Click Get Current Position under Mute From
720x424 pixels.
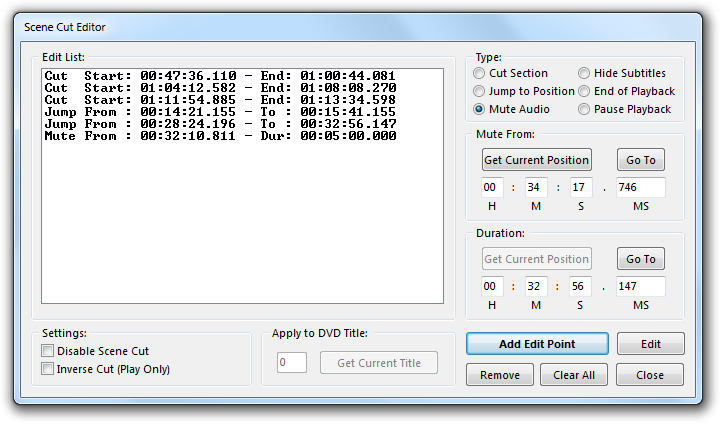(537, 160)
